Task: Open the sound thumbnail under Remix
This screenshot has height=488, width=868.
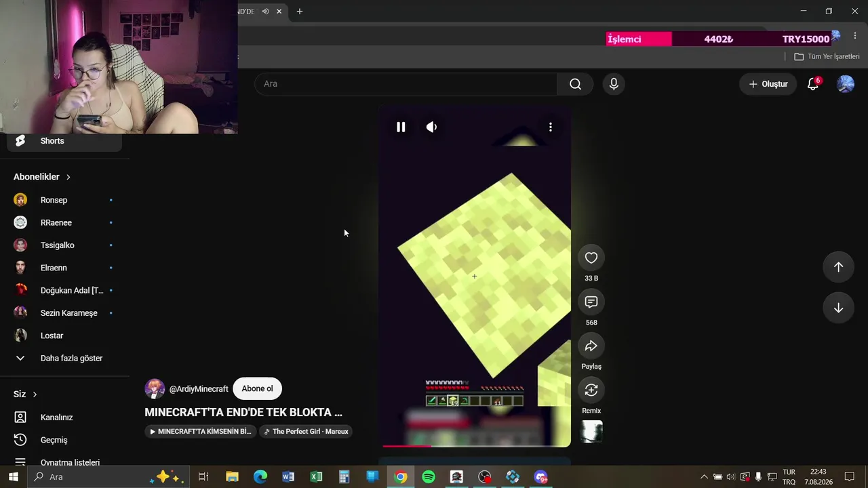Action: tap(591, 432)
